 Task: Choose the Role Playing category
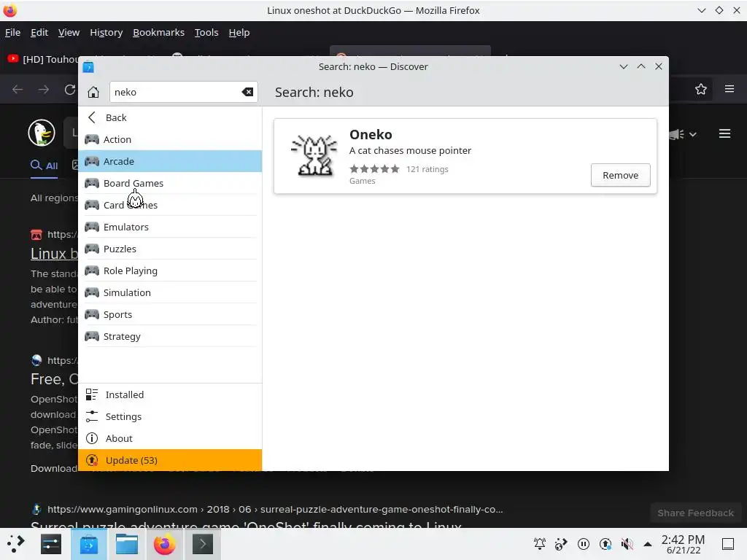tap(170, 271)
